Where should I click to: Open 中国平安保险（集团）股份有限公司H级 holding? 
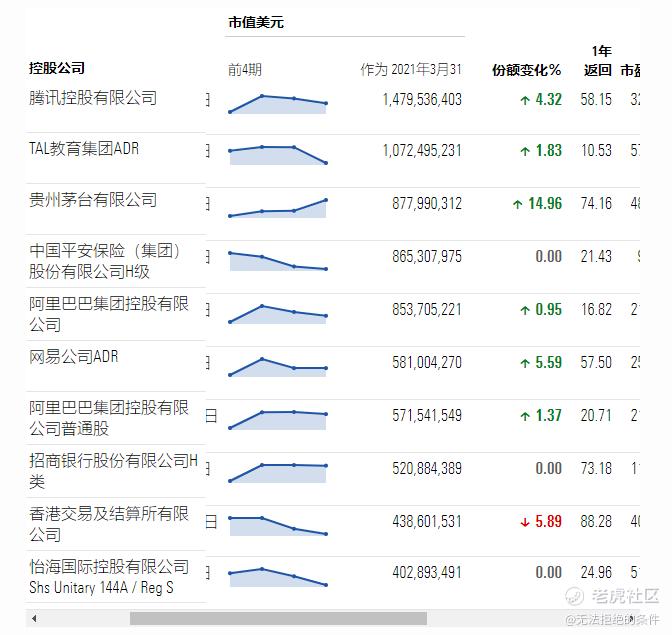(105, 261)
